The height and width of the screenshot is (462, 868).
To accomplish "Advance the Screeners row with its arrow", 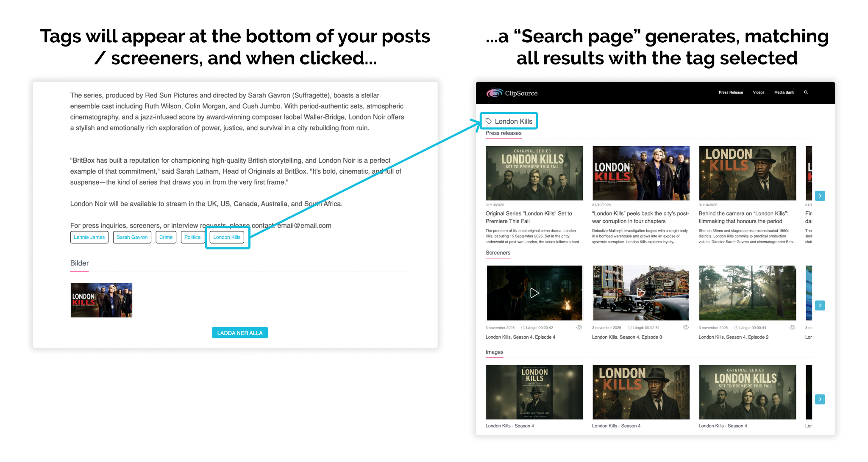I will click(820, 305).
